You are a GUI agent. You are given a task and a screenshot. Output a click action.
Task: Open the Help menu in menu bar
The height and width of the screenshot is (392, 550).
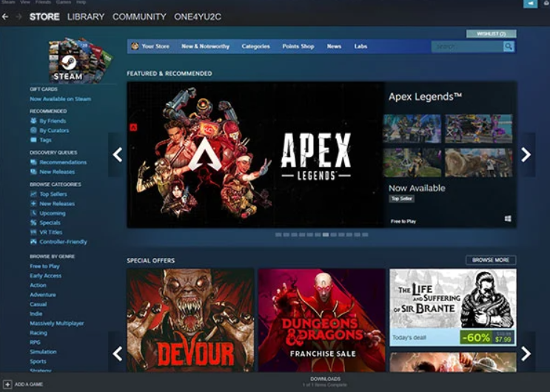81,2
